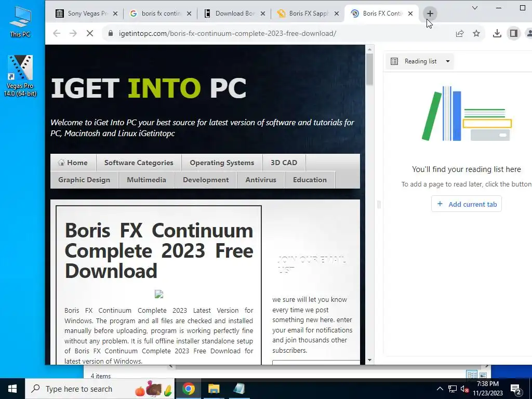The image size is (532, 399).
Task: Close the active Boris FX Continuum tab
Action: coord(410,14)
